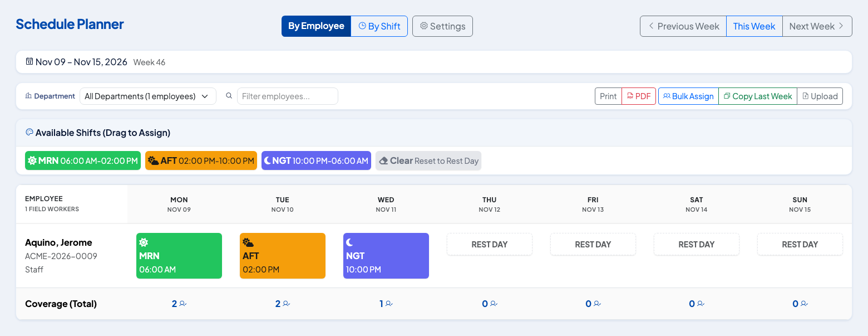Click the copy icon in Copy Last Week
This screenshot has width=868, height=336.
pos(727,96)
